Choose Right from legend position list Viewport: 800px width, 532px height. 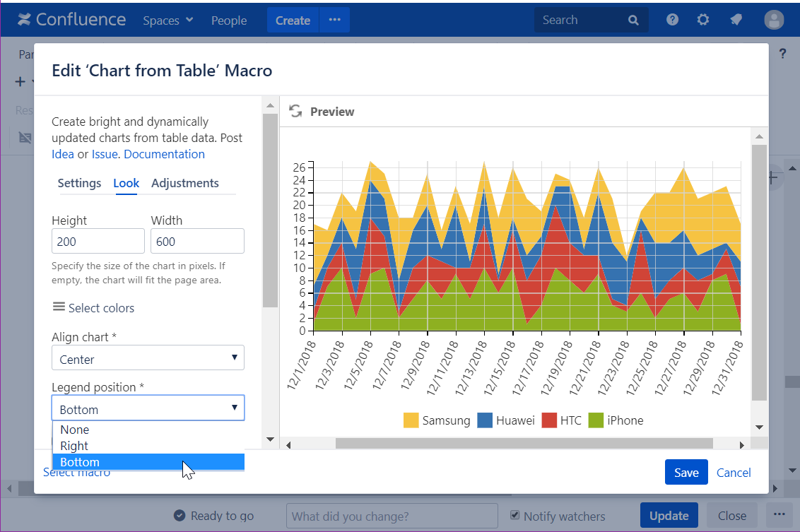click(x=74, y=446)
